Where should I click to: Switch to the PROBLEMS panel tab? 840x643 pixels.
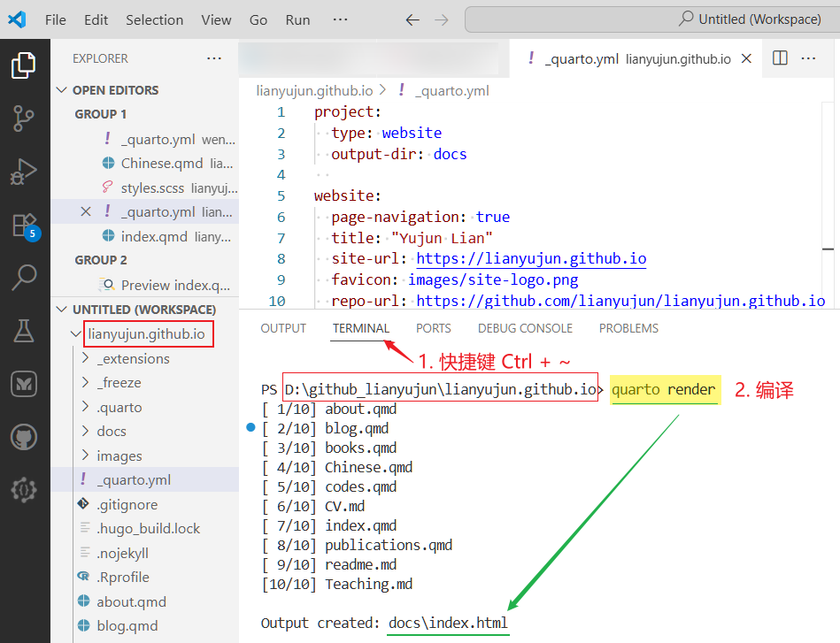(x=628, y=328)
